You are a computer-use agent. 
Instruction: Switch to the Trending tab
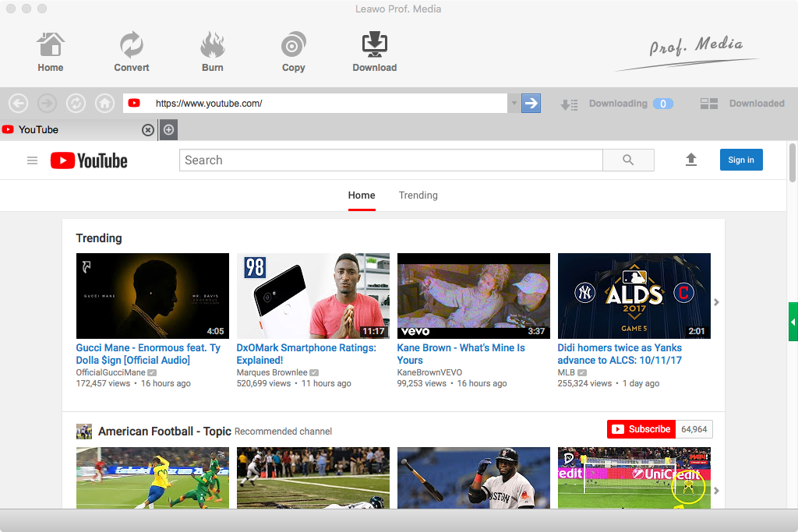click(418, 196)
